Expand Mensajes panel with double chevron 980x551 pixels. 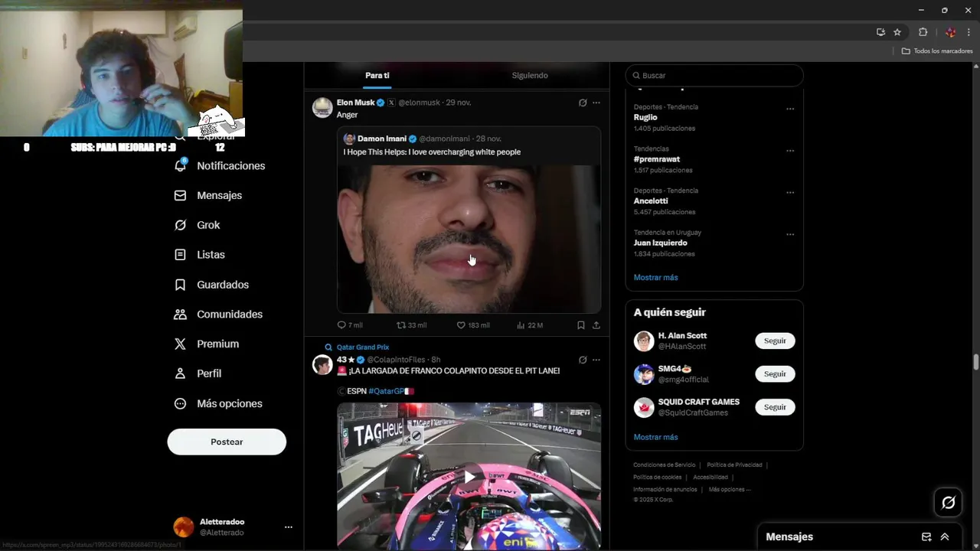tap(945, 537)
